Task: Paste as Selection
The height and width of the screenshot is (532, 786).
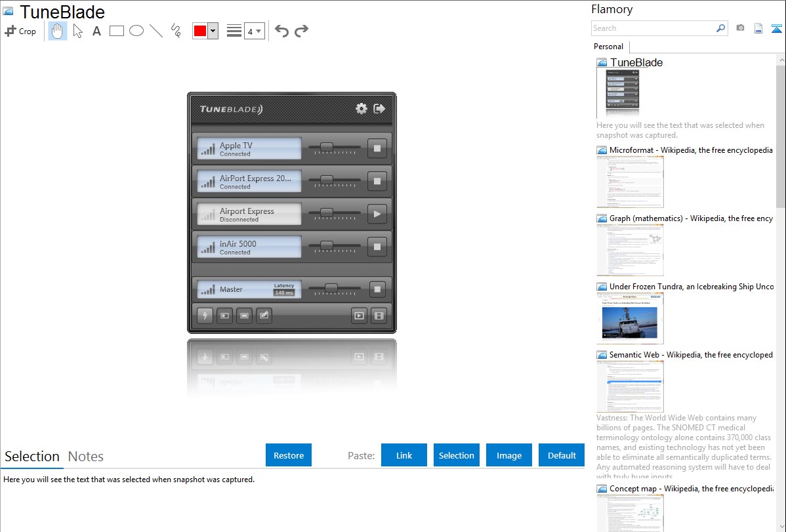Action: coord(457,455)
